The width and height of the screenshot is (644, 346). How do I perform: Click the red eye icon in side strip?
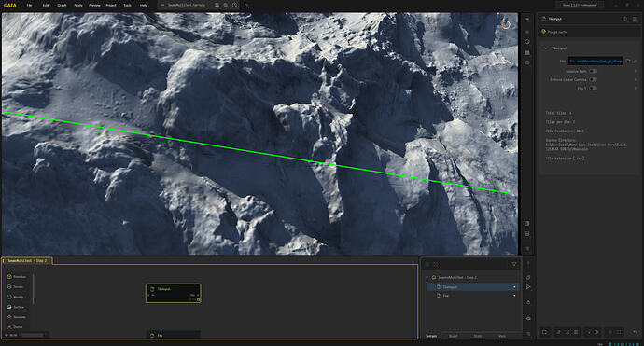(528, 319)
